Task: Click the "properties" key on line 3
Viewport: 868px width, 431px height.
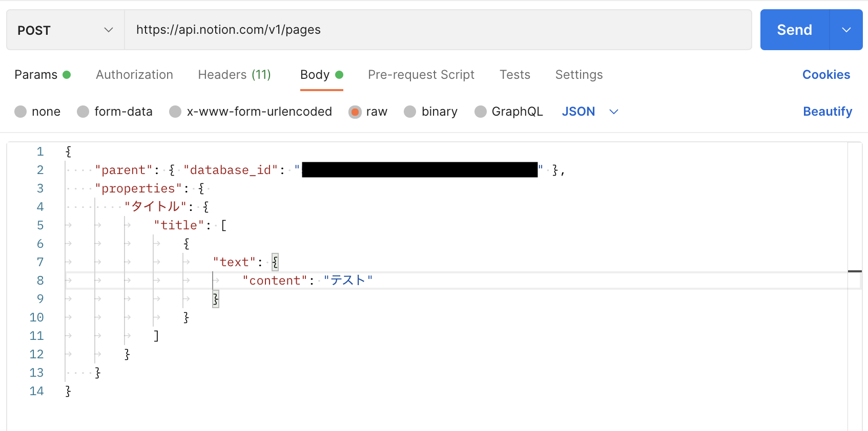Action: tap(138, 188)
